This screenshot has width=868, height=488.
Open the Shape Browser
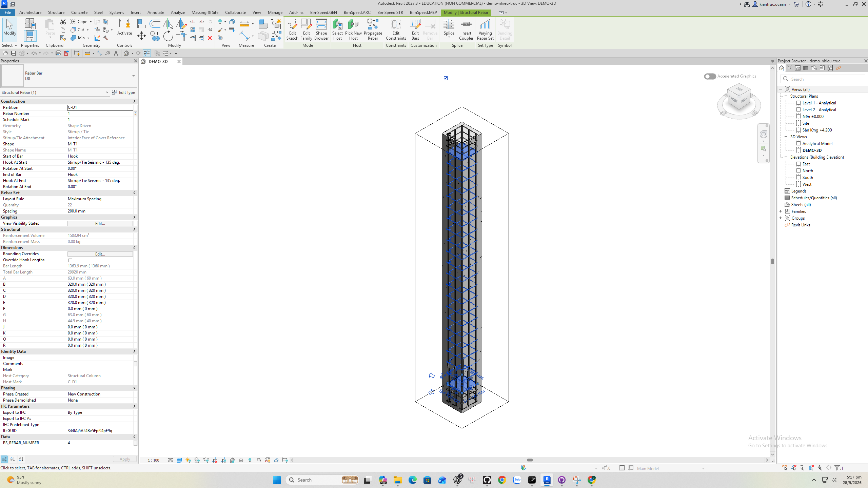[321, 29]
